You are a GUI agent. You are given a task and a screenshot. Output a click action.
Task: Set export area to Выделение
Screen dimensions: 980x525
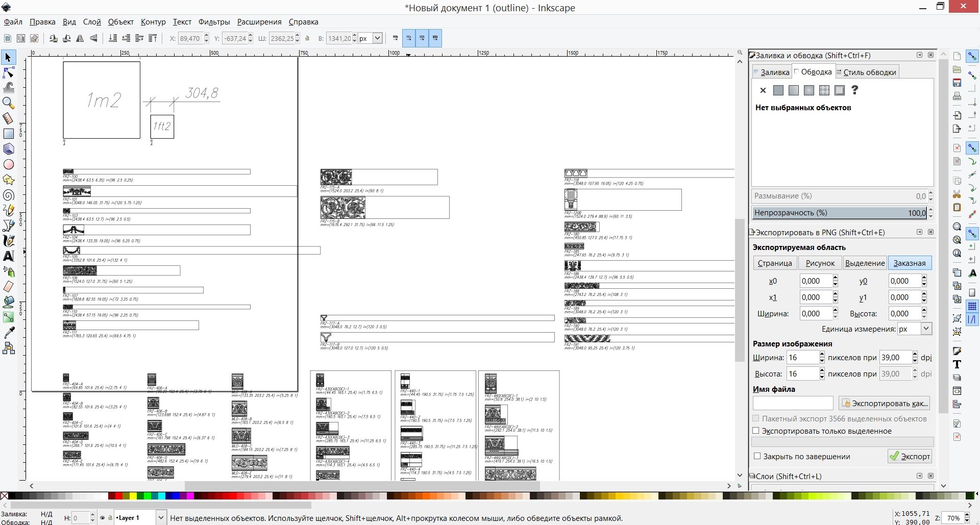click(865, 263)
